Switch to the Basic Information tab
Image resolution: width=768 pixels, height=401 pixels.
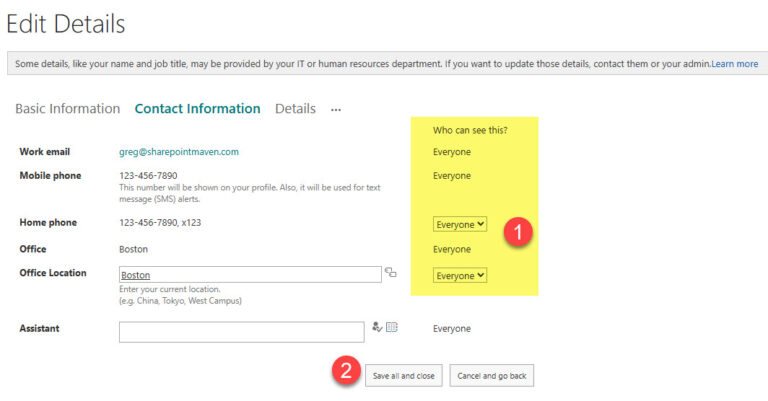[x=68, y=109]
